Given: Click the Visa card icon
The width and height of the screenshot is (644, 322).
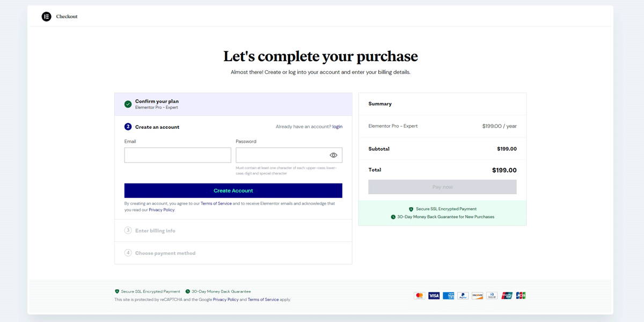Looking at the screenshot, I should click(x=434, y=296).
